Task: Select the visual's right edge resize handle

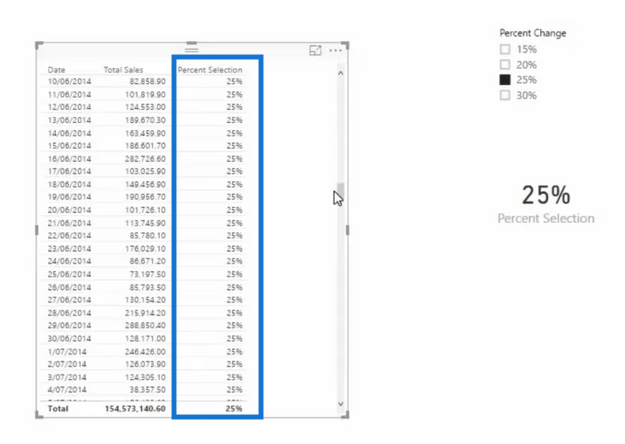Action: point(348,230)
